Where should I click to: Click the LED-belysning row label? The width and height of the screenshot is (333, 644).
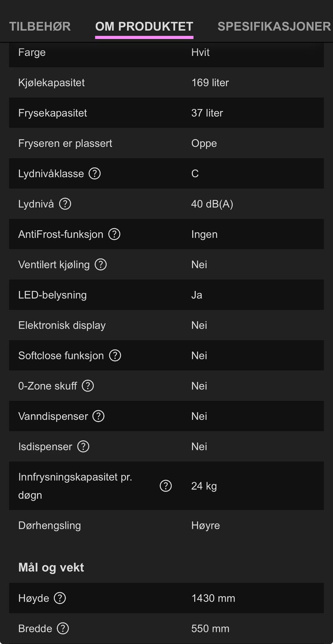pyautogui.click(x=52, y=295)
